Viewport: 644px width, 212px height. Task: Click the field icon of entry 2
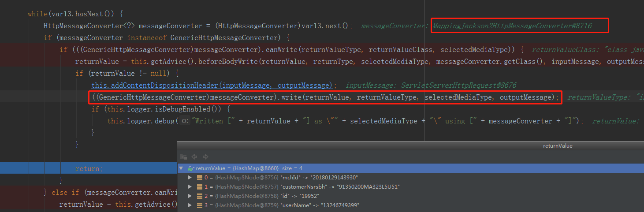point(199,196)
